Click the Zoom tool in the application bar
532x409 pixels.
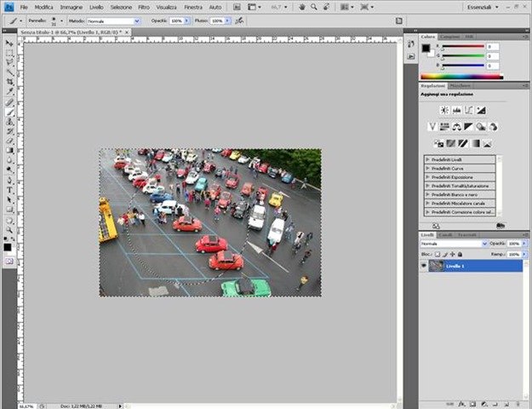pos(313,7)
